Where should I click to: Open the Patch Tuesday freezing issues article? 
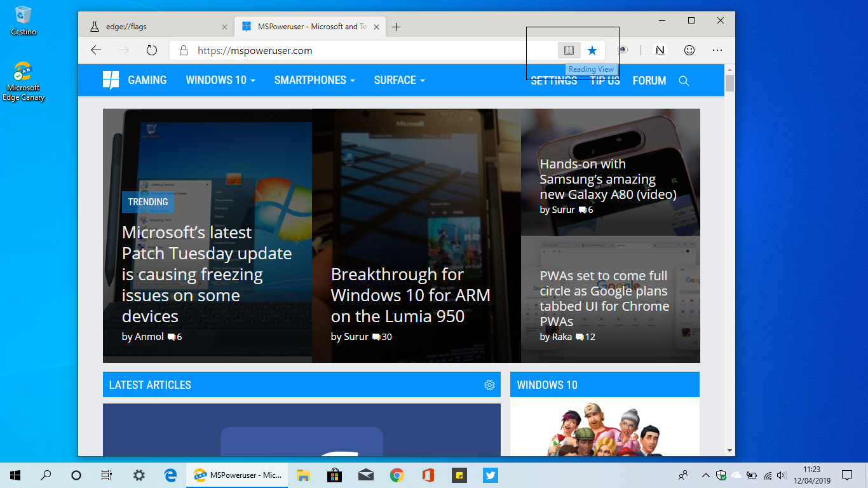(207, 274)
